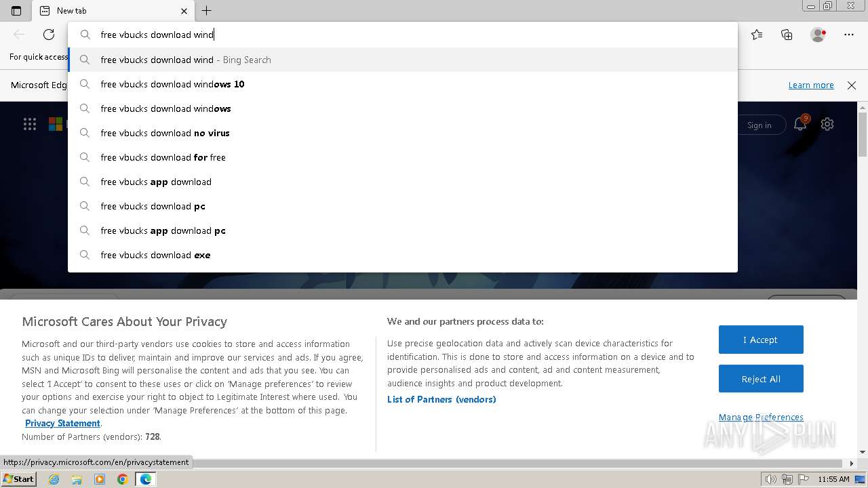Open the app launcher grid icon

click(x=30, y=124)
